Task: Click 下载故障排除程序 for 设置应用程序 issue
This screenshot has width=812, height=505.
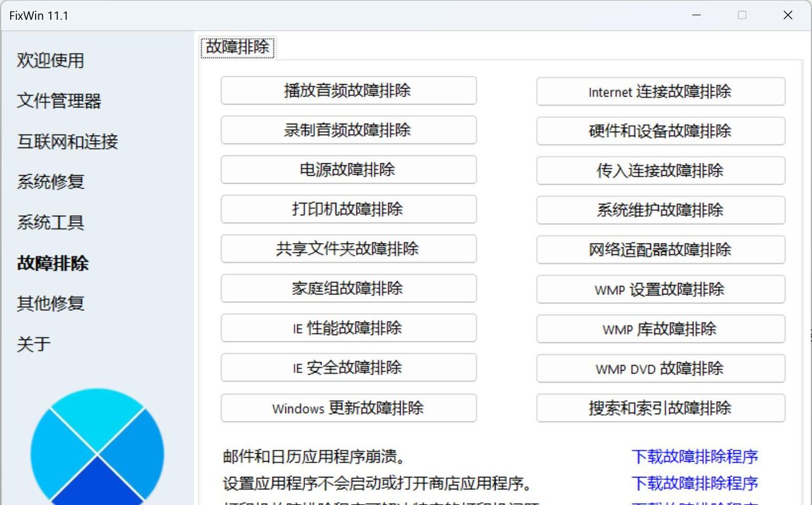Action: point(694,483)
